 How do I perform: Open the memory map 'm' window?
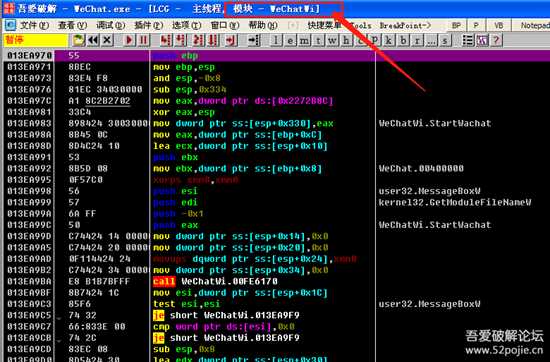tap(304, 41)
